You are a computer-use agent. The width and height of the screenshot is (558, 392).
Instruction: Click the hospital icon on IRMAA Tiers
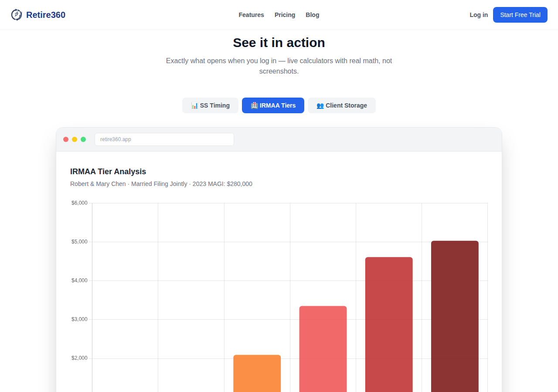point(254,105)
